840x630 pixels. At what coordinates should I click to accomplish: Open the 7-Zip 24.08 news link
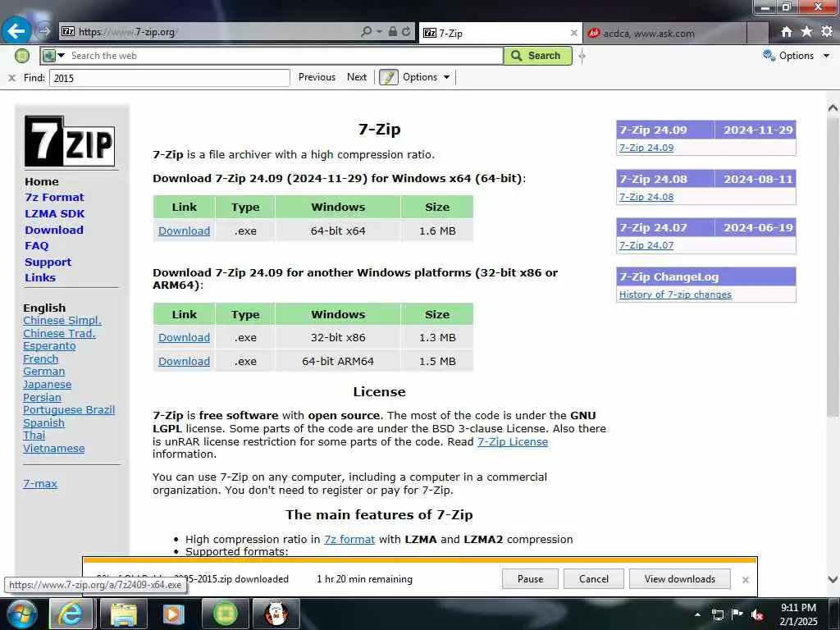click(x=646, y=197)
